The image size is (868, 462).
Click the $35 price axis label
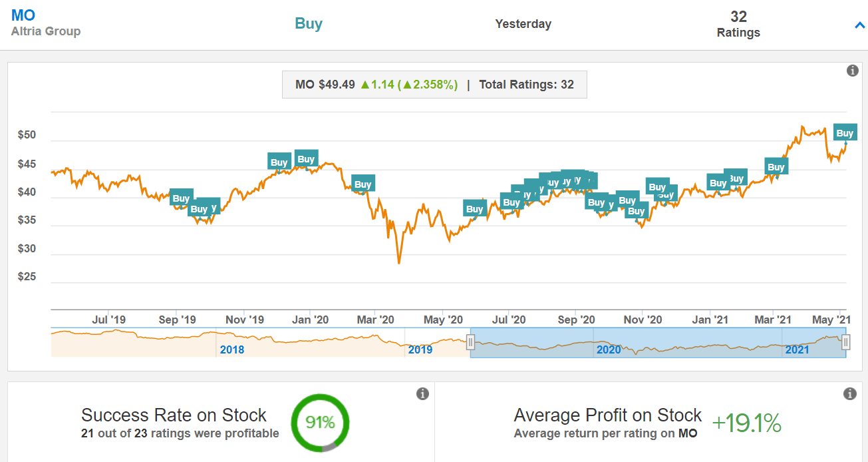coord(27,221)
